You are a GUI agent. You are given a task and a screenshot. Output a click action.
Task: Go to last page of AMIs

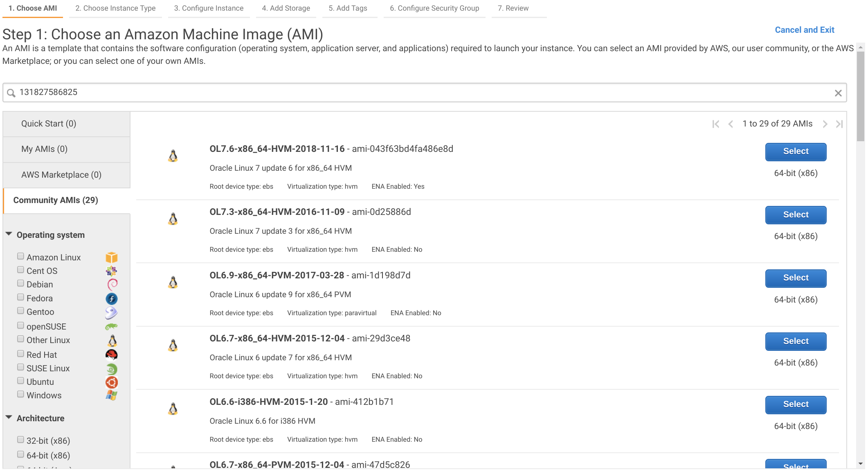tap(839, 124)
